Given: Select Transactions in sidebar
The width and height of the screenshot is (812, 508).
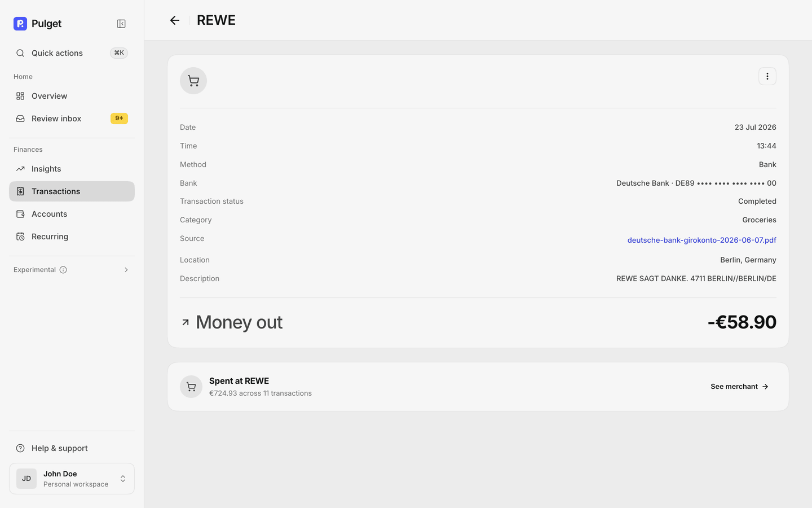Looking at the screenshot, I should (x=72, y=191).
